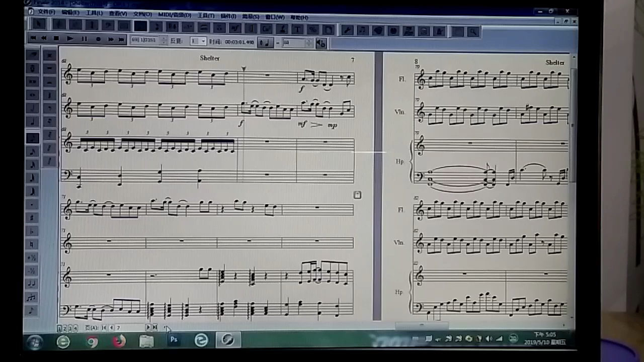Screen dimensions: 644x362
Task: Select the Special Tools wrench icon
Action: click(x=348, y=30)
